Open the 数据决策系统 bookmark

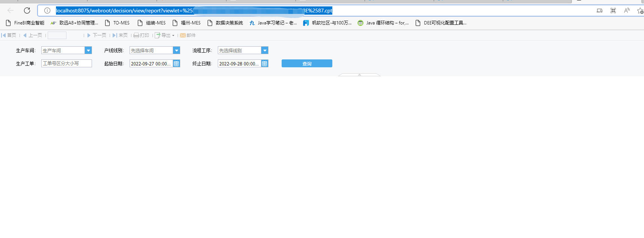click(x=225, y=23)
